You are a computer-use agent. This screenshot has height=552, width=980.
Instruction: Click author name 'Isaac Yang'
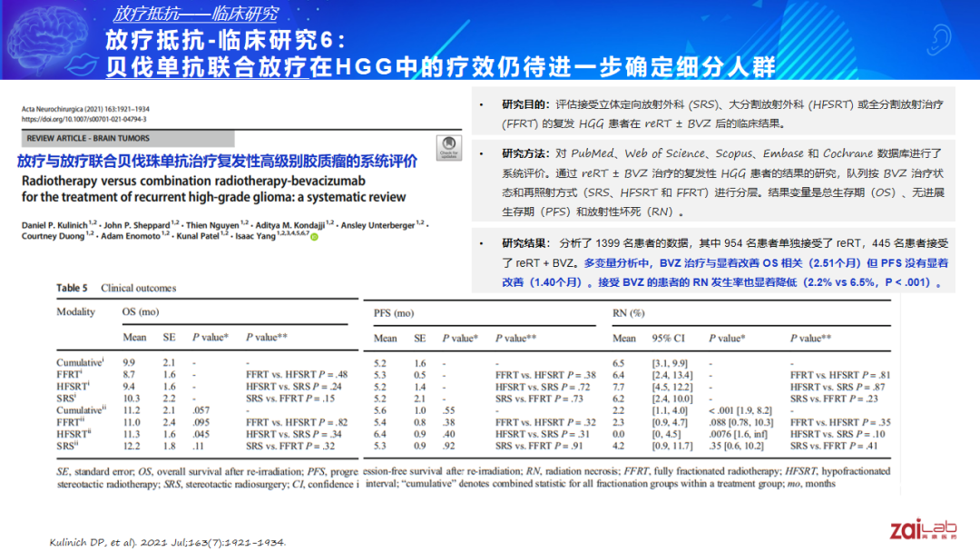click(256, 236)
